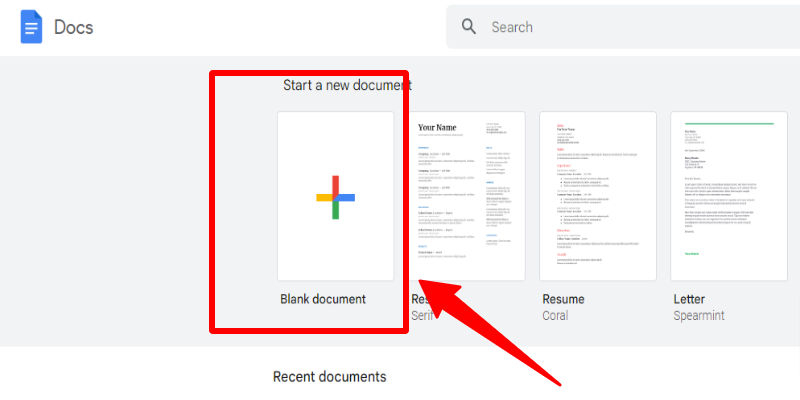Click the magnifying glass search icon
The height and width of the screenshot is (400, 800).
469,26
